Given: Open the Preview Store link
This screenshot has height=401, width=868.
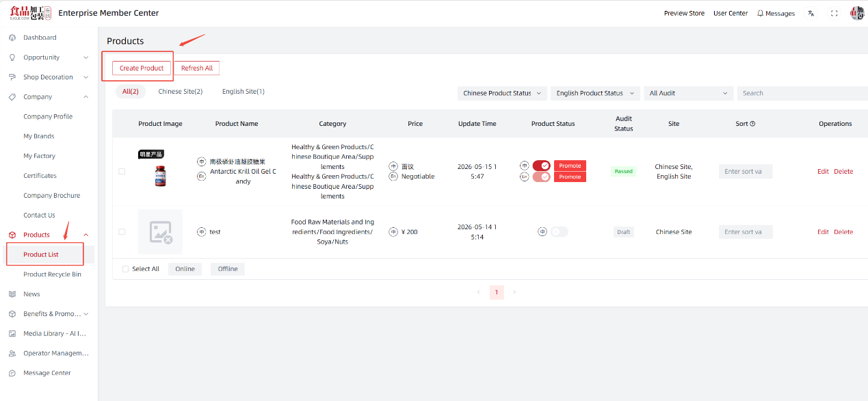Looking at the screenshot, I should tap(684, 13).
